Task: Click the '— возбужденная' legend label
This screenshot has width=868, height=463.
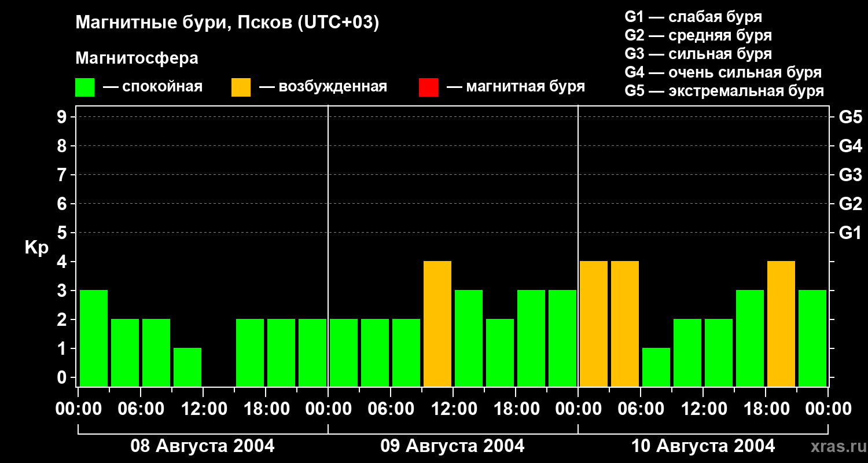Action: pyautogui.click(x=323, y=87)
